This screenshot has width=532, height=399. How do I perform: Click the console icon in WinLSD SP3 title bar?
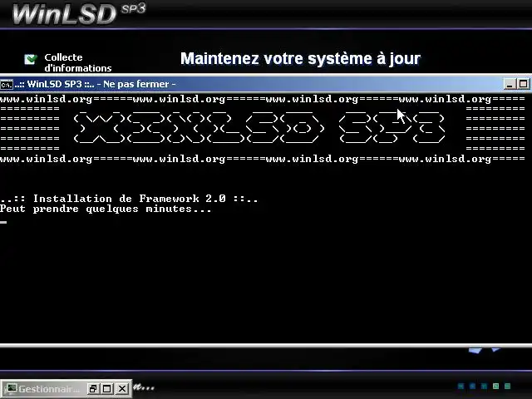pos(7,84)
